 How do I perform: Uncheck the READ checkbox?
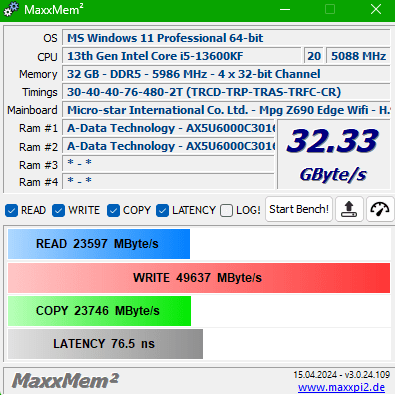12,211
